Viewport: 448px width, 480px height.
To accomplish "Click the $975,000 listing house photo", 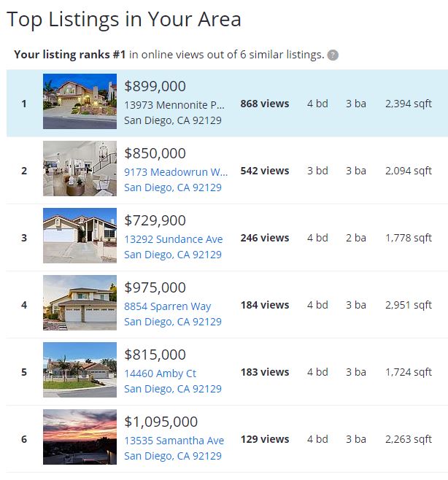I will pyautogui.click(x=80, y=303).
